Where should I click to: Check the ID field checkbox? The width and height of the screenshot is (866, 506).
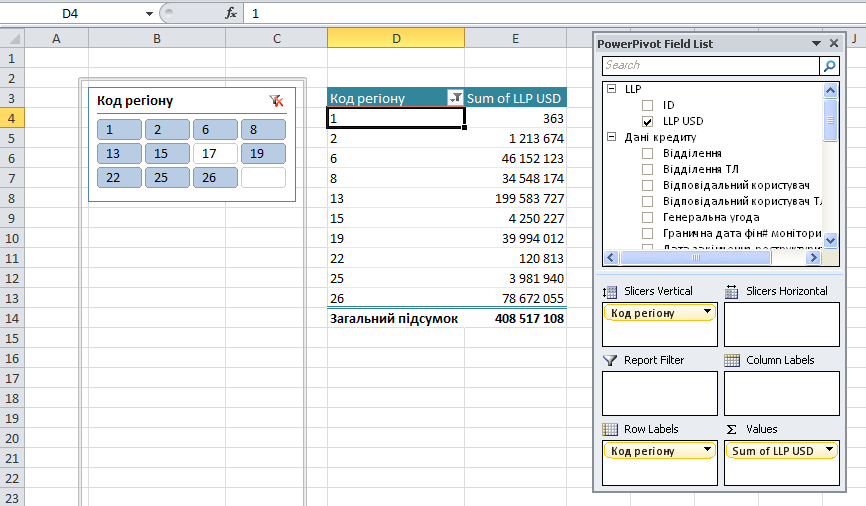647,105
